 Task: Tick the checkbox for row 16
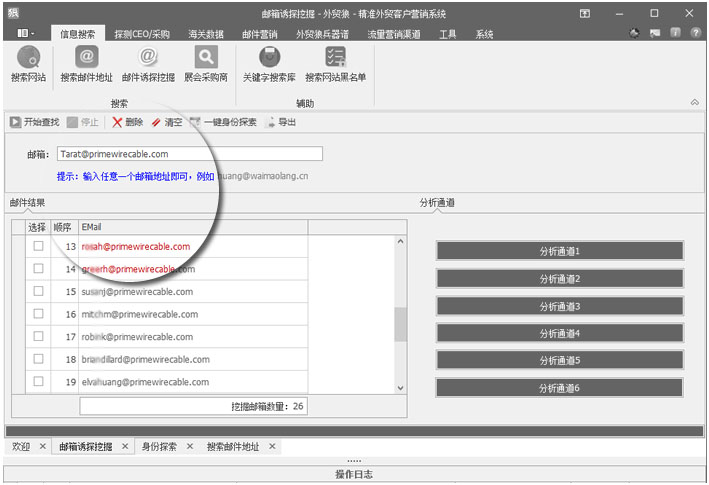[38, 314]
